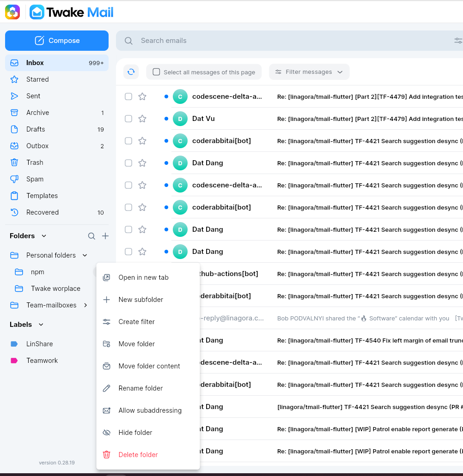Click the version 0.28.19 text

[x=57, y=463]
